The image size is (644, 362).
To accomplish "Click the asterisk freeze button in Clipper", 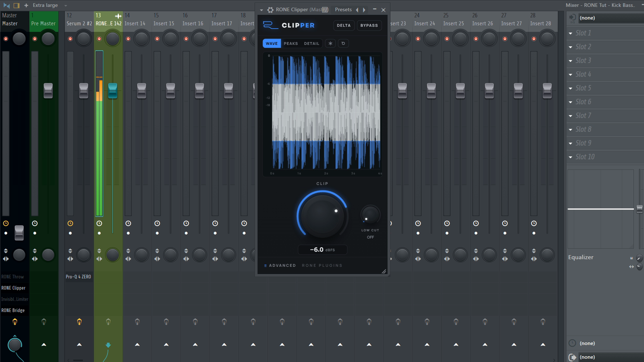I will (x=330, y=44).
